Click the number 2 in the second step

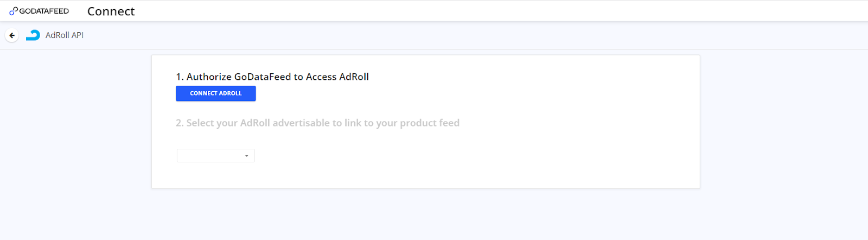coord(179,123)
